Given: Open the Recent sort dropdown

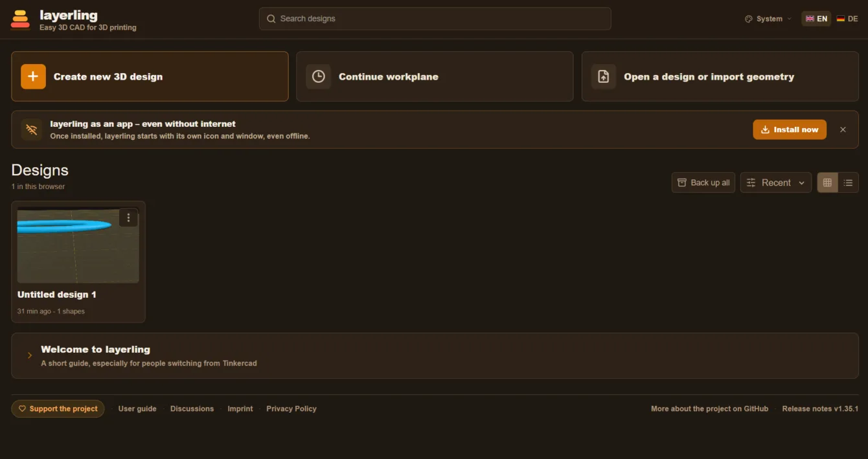Looking at the screenshot, I should point(776,183).
